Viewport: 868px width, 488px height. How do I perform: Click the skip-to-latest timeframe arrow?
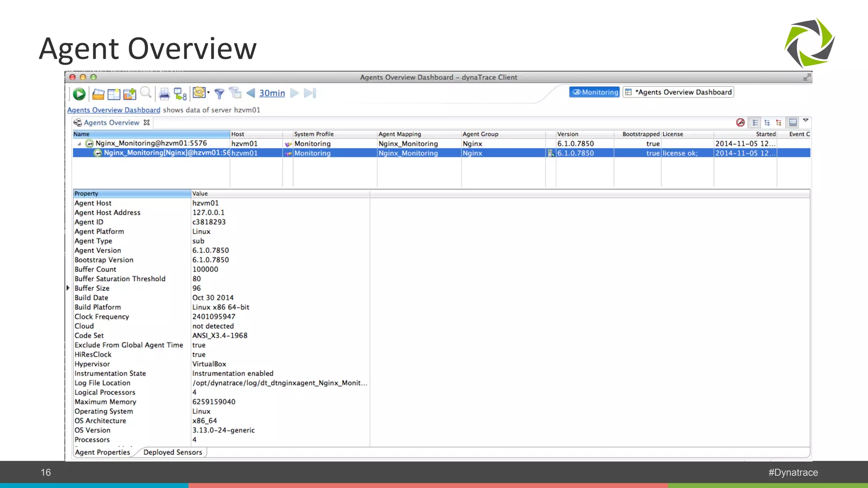tap(310, 93)
